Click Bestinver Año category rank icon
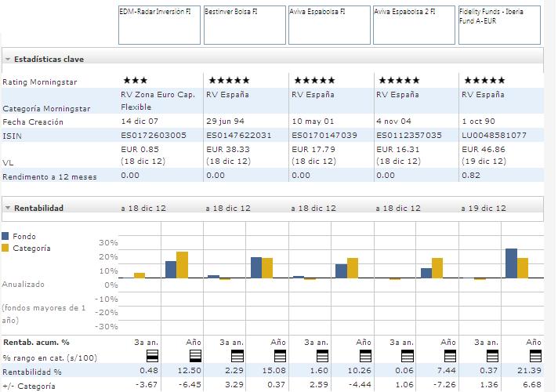Viewport: 558px width, 392px height. tap(281, 356)
